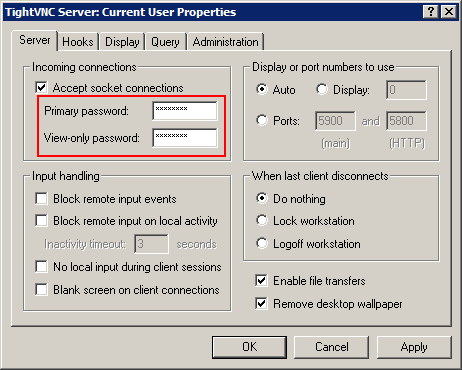Viewport: 462px width, 370px height.
Task: Select the Display radio button
Action: point(322,89)
